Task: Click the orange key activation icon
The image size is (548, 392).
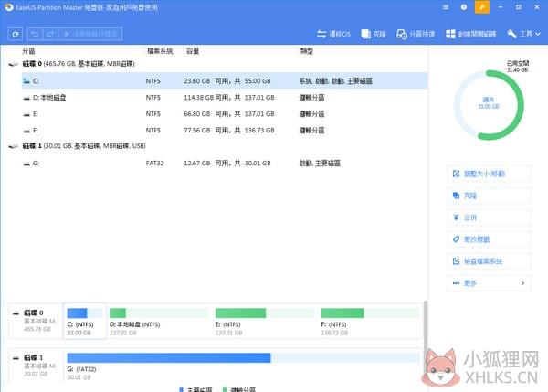Action: coord(482,7)
